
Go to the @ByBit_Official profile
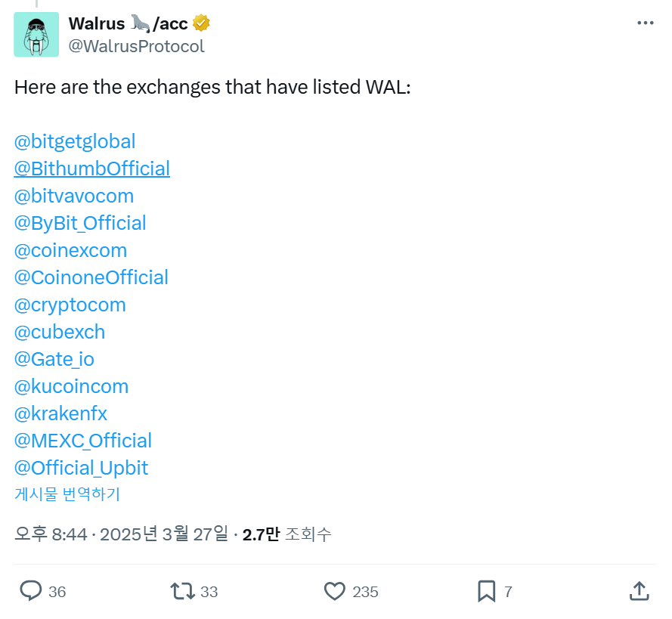pyautogui.click(x=80, y=223)
